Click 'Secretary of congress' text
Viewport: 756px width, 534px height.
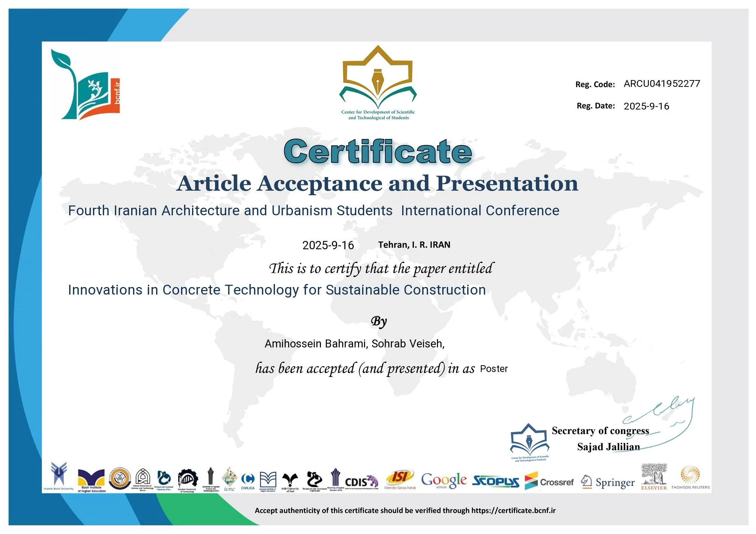[600, 431]
